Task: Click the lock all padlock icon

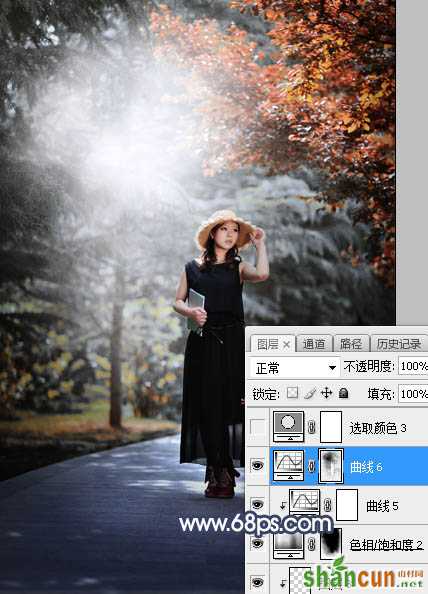Action: click(344, 393)
